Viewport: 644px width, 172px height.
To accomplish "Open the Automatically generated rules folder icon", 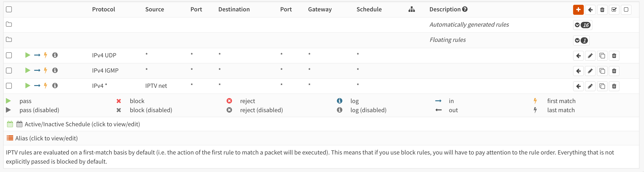I will coord(9,24).
